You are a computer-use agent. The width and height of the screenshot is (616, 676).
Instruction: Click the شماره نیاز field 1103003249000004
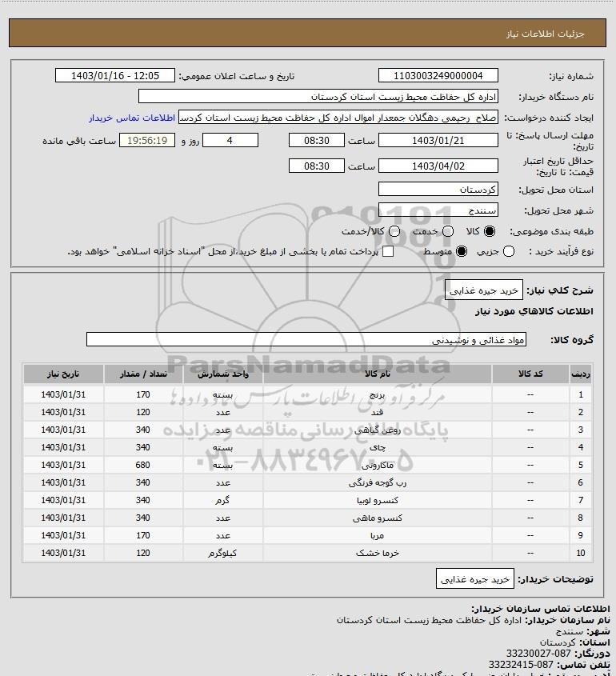(x=438, y=75)
